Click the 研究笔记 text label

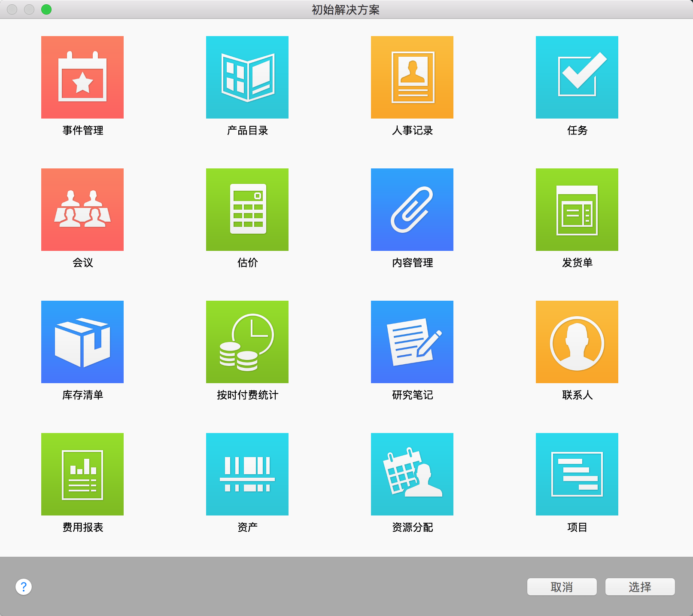tap(413, 395)
